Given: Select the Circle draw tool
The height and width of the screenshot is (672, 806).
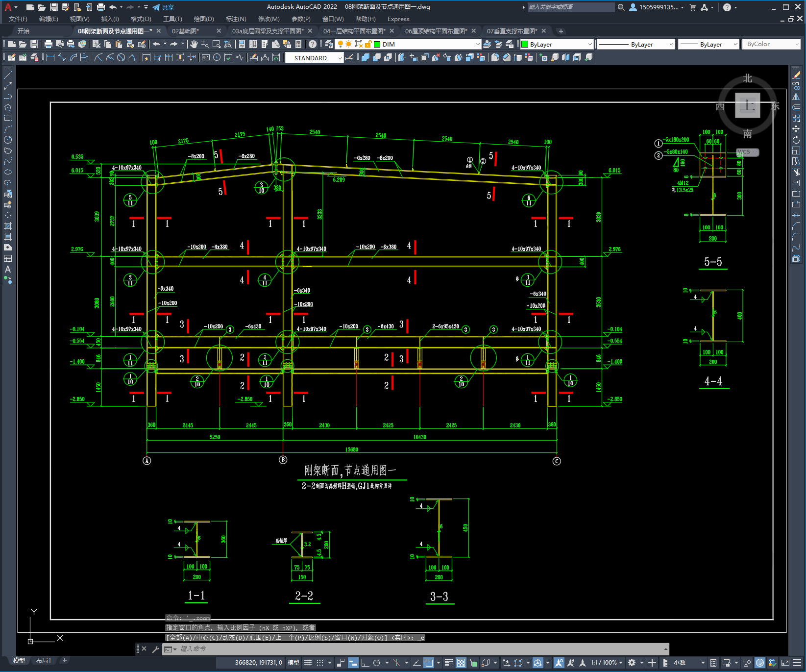Looking at the screenshot, I should click(x=8, y=140).
